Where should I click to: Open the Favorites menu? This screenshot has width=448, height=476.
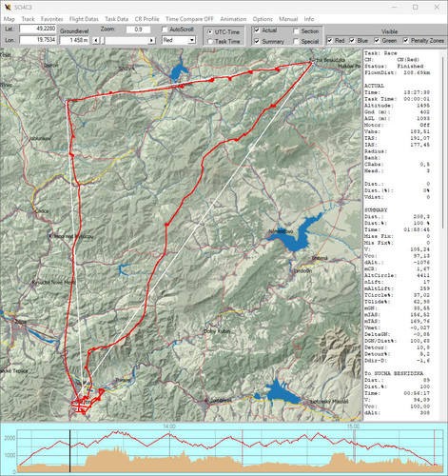[x=51, y=19]
